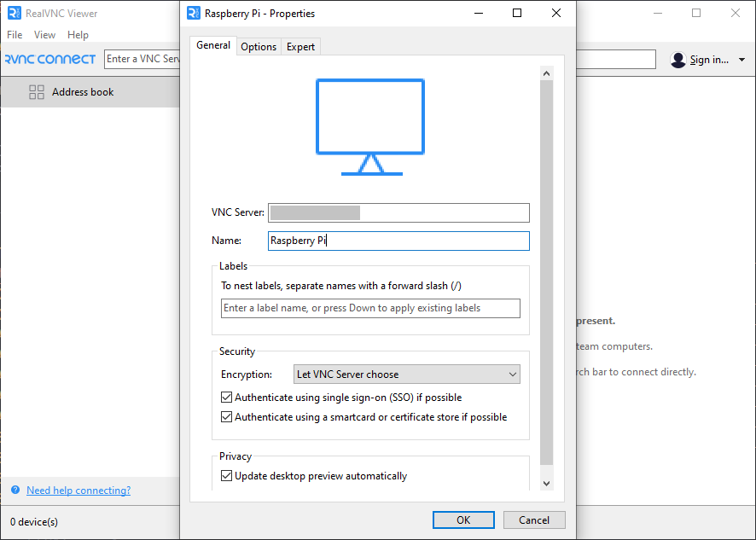Open the Need help connecting link
The image size is (756, 540).
coord(79,491)
